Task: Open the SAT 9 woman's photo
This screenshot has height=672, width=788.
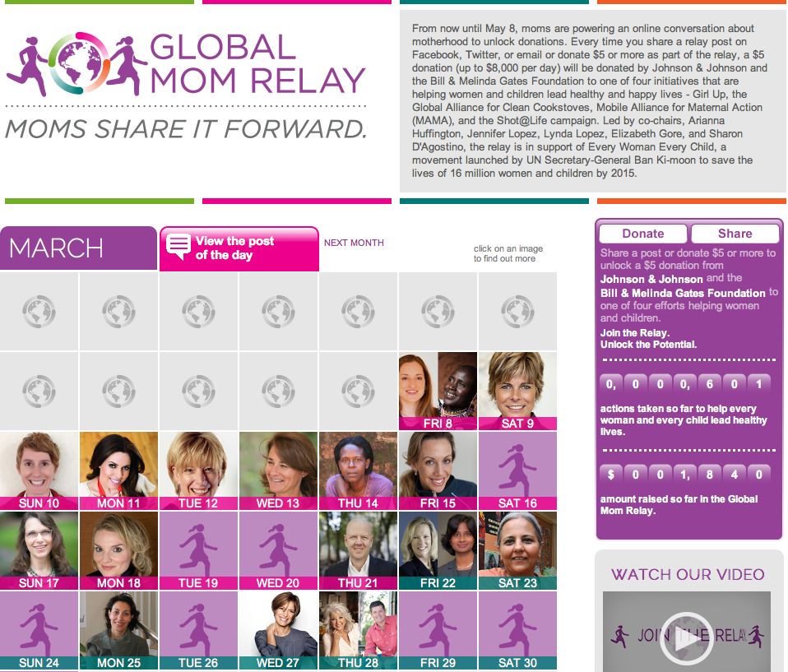Action: 517,391
